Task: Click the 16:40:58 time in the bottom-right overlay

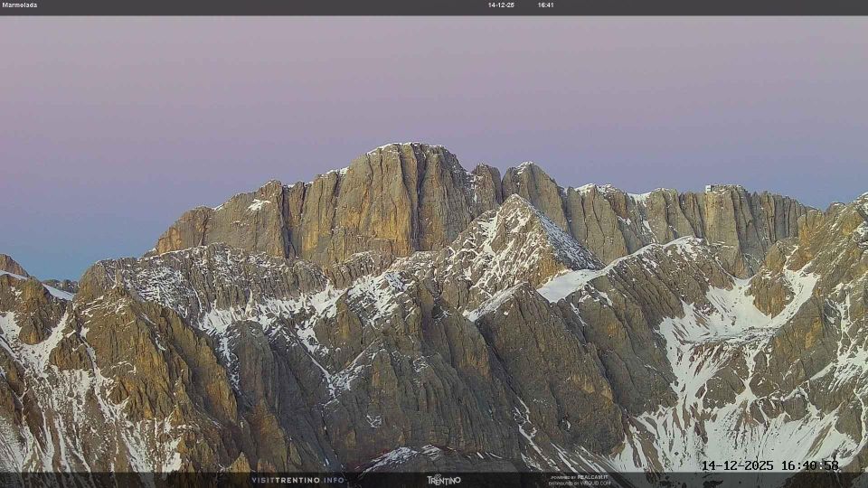Action: coord(810,465)
